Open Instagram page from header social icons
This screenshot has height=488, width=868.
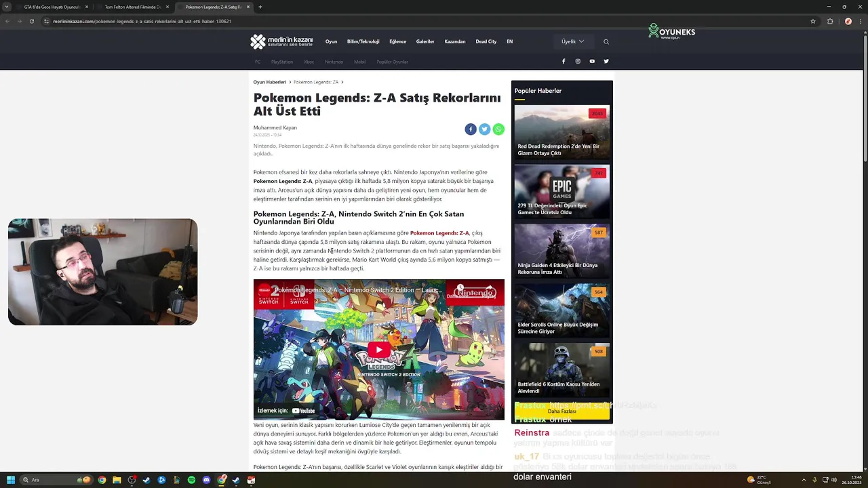(578, 62)
